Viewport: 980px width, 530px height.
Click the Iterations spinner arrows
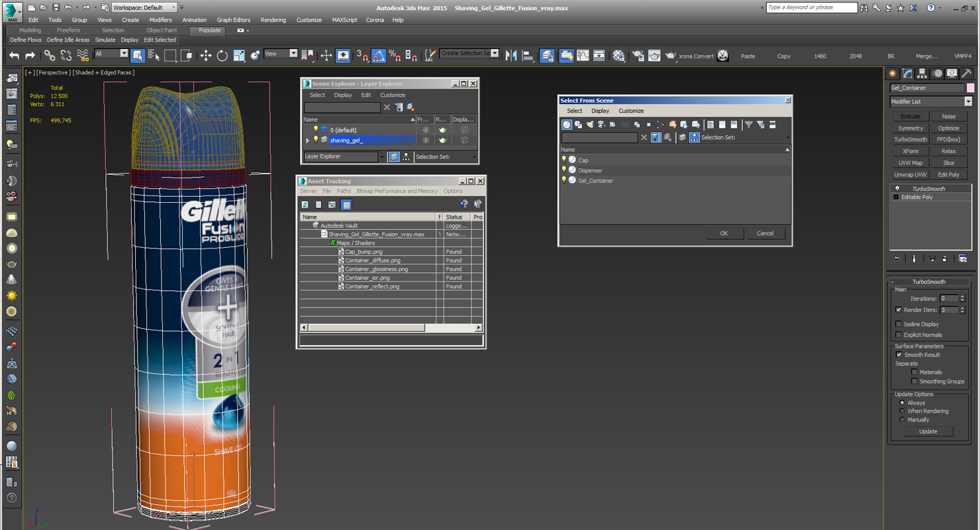tap(963, 299)
